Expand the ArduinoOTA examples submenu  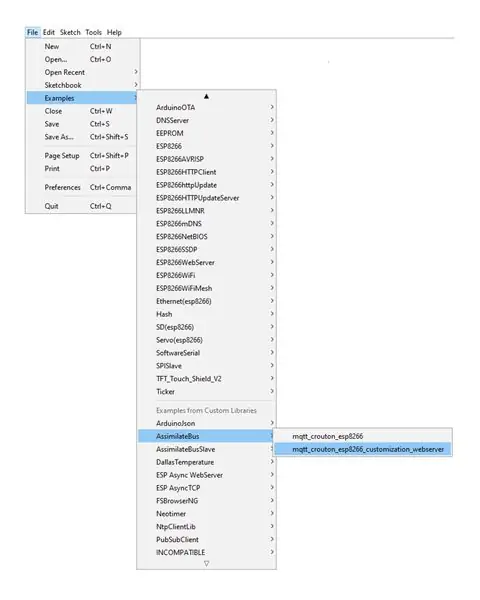pos(206,108)
